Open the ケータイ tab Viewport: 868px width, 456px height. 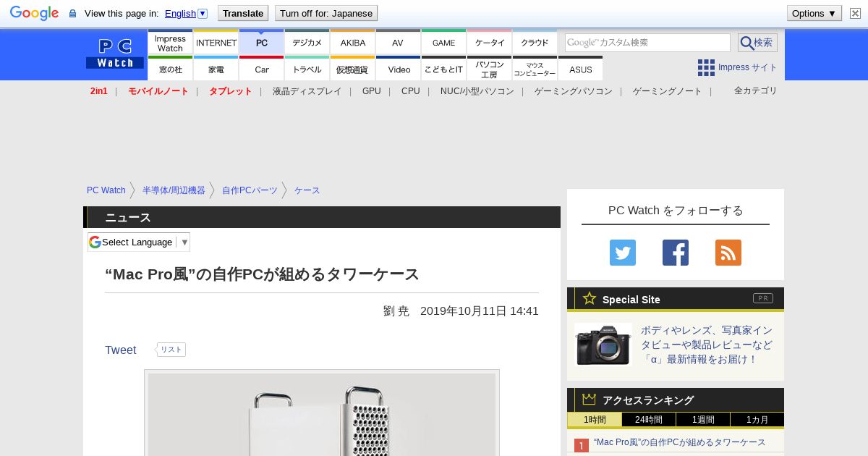(490, 43)
